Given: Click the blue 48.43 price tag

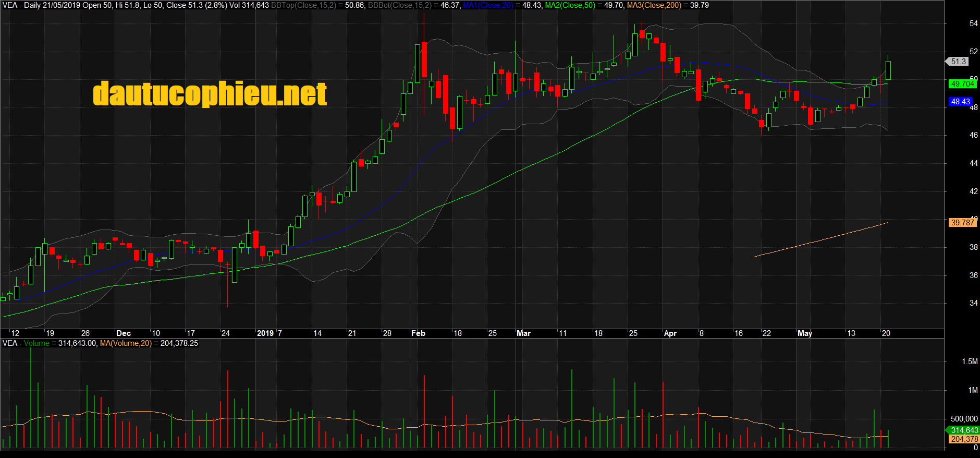Looking at the screenshot, I should (961, 102).
